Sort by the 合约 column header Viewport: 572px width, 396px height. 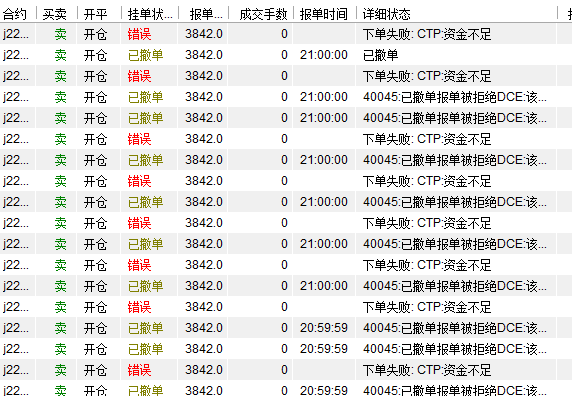[x=15, y=14]
